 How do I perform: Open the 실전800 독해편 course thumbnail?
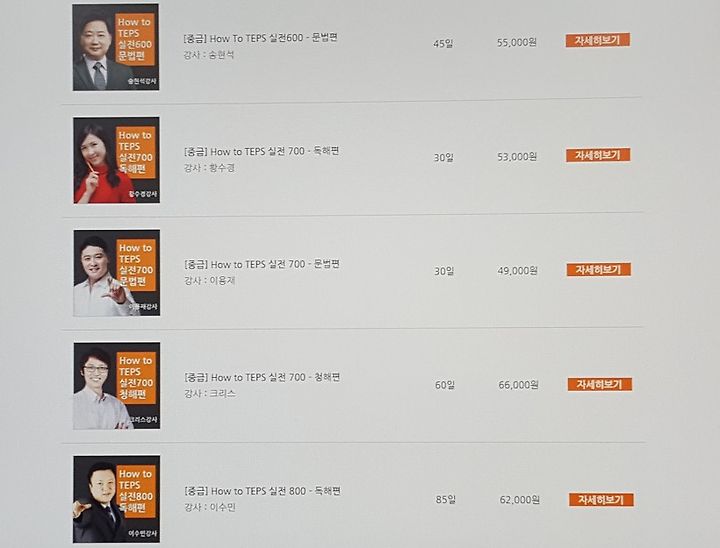pos(117,499)
